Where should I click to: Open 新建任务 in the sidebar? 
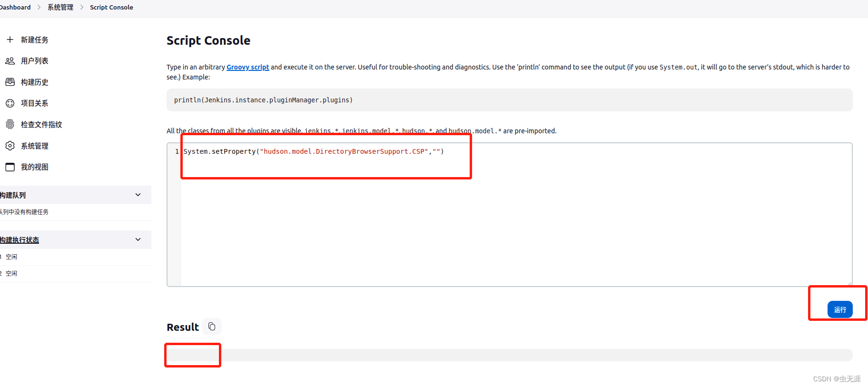click(35, 40)
